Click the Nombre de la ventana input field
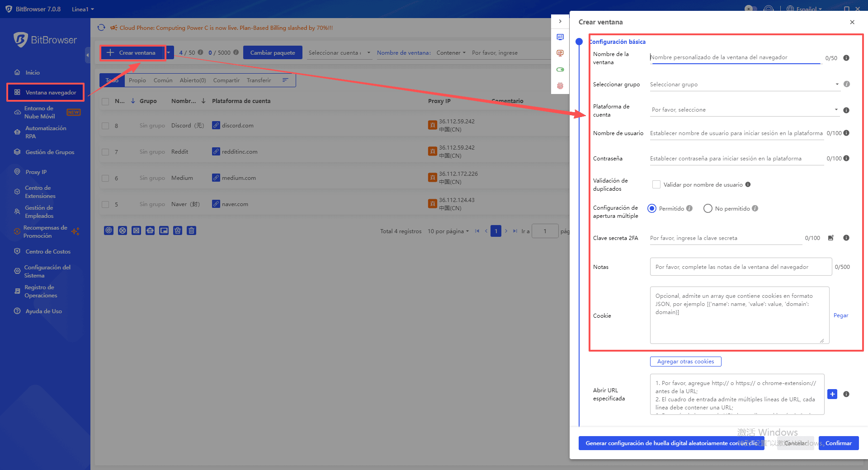868x470 pixels. (735, 57)
